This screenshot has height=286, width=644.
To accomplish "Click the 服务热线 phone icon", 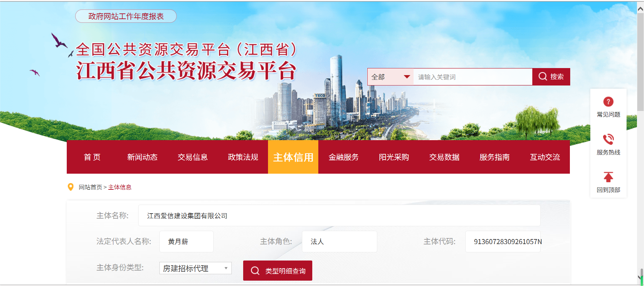I will 608,139.
